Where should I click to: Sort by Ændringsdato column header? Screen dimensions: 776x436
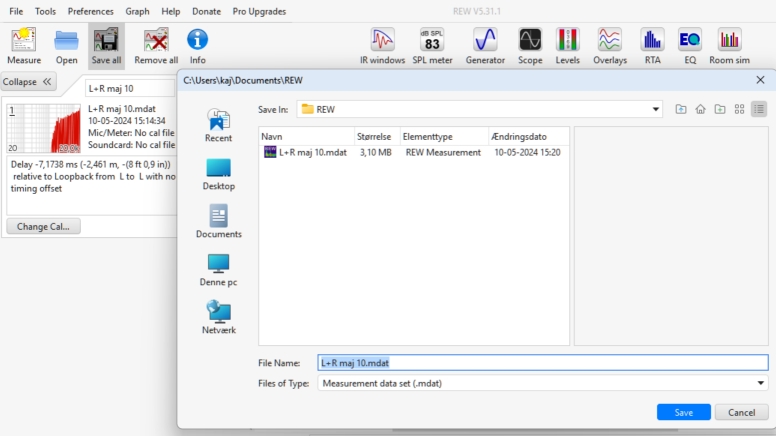pyautogui.click(x=529, y=137)
